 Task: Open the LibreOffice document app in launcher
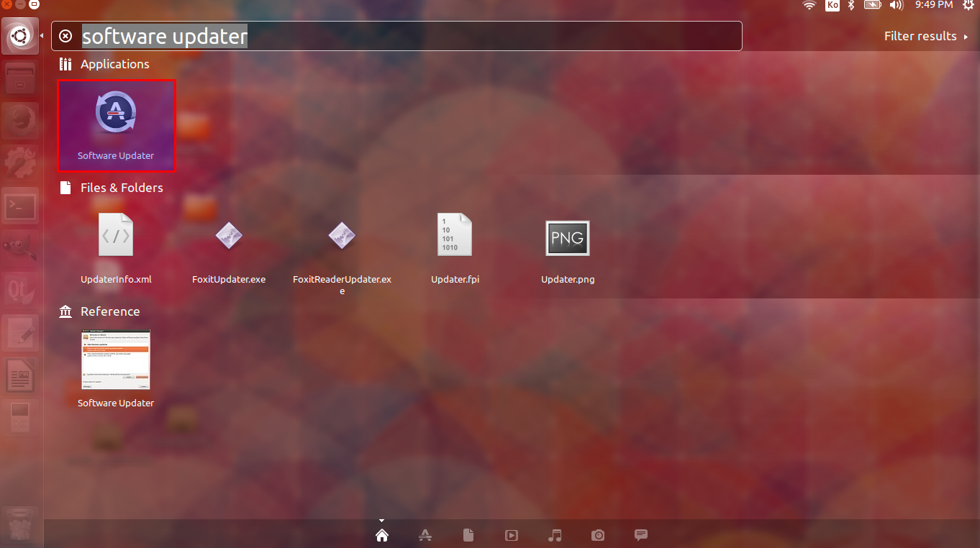(x=20, y=376)
